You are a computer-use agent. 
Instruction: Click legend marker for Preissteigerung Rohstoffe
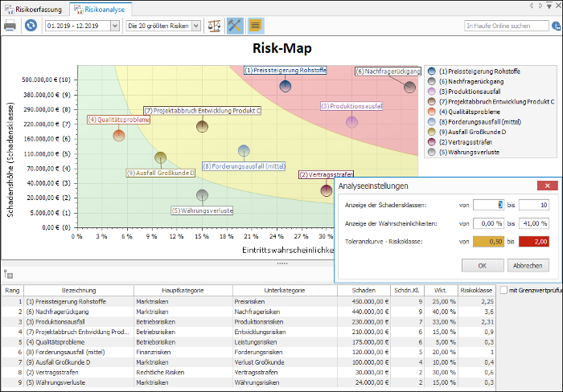coord(432,71)
